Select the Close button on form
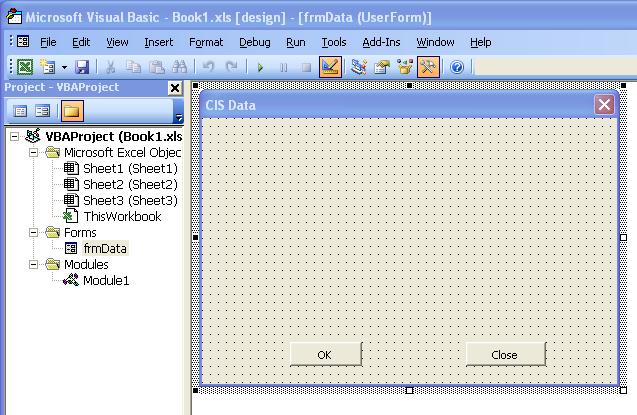The image size is (637, 415). 505,354
